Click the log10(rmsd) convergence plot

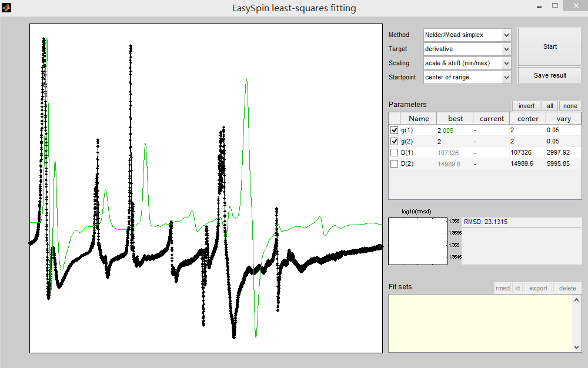tap(417, 242)
